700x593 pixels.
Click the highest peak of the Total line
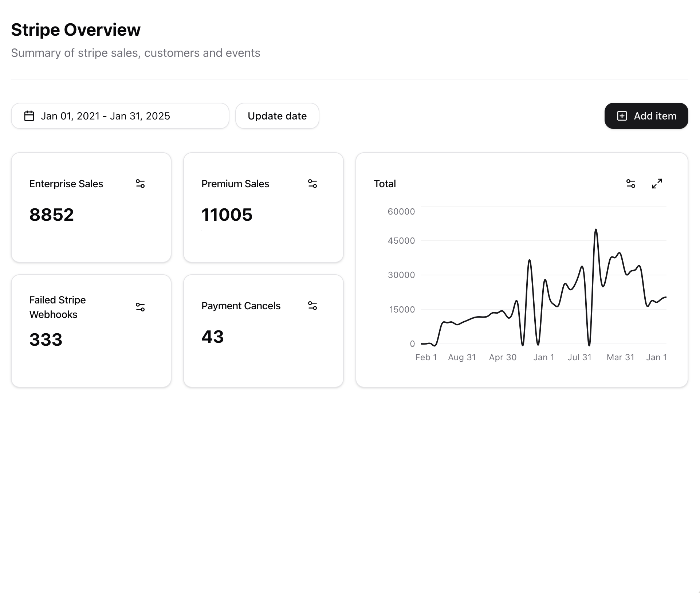pyautogui.click(x=596, y=229)
